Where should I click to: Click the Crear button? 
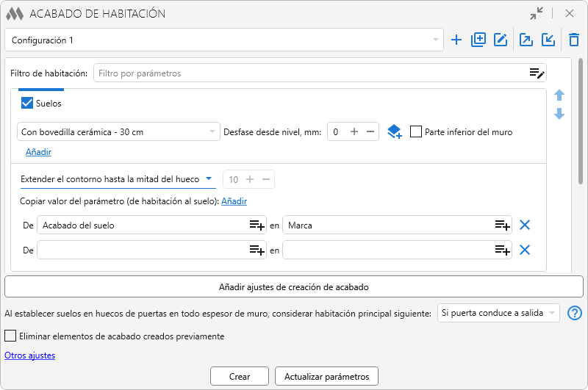click(x=240, y=376)
